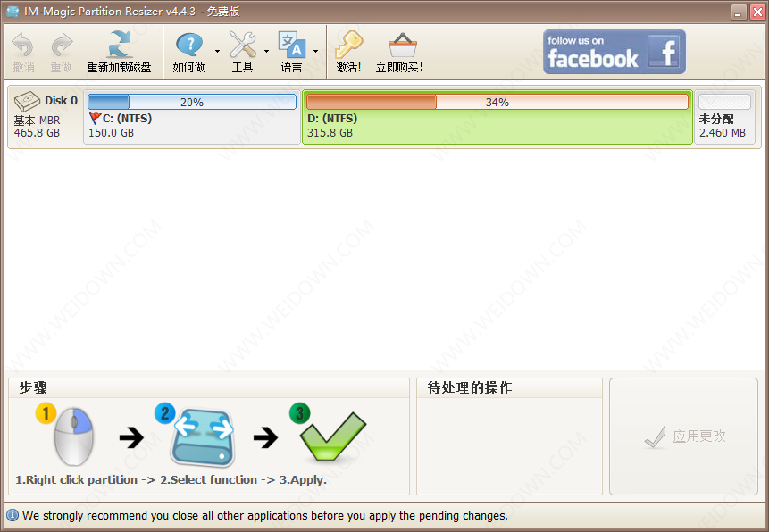The height and width of the screenshot is (532, 769).
Task: Click the "315.8 GB" D: size text
Action: [330, 133]
